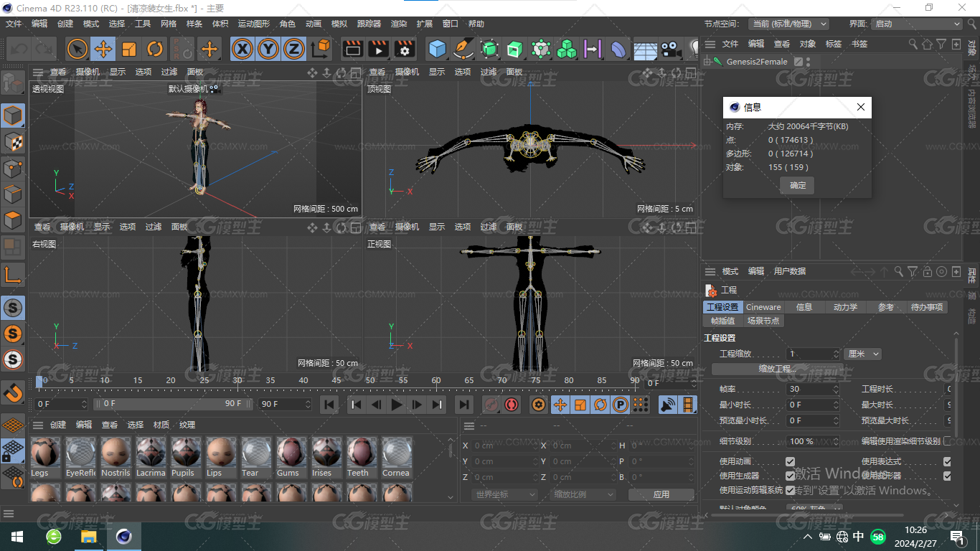Open the 帮助 menu
This screenshot has width=980, height=551.
[x=476, y=24]
